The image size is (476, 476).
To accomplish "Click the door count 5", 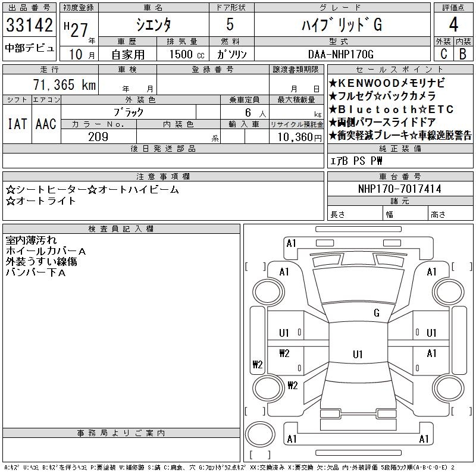I will point(230,24).
